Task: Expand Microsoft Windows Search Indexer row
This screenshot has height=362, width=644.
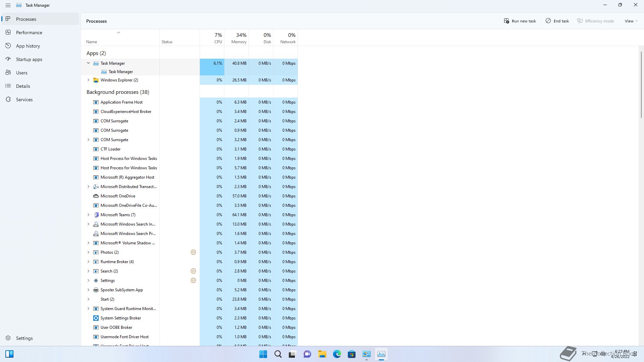Action: [89, 224]
